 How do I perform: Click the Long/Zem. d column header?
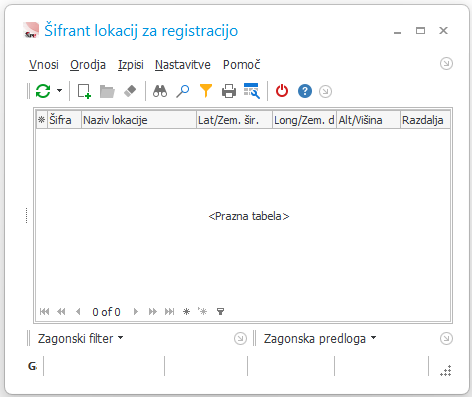[304, 120]
